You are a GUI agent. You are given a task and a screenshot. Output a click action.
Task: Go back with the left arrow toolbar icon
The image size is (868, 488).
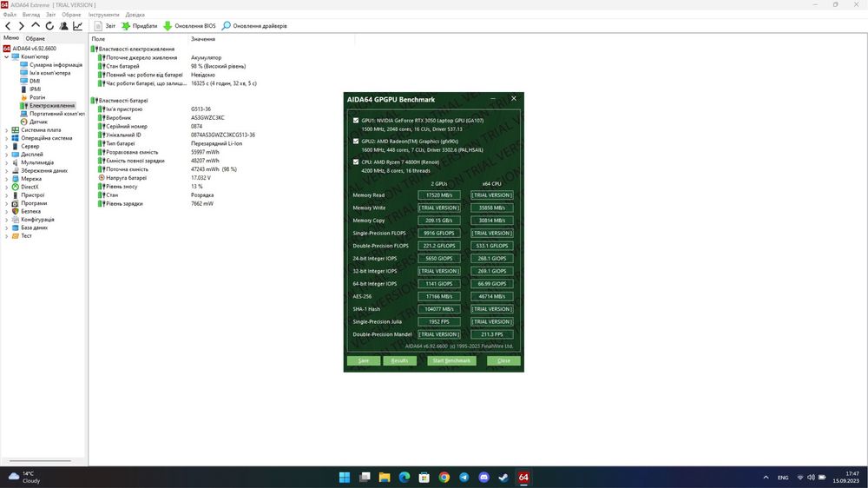(x=8, y=26)
